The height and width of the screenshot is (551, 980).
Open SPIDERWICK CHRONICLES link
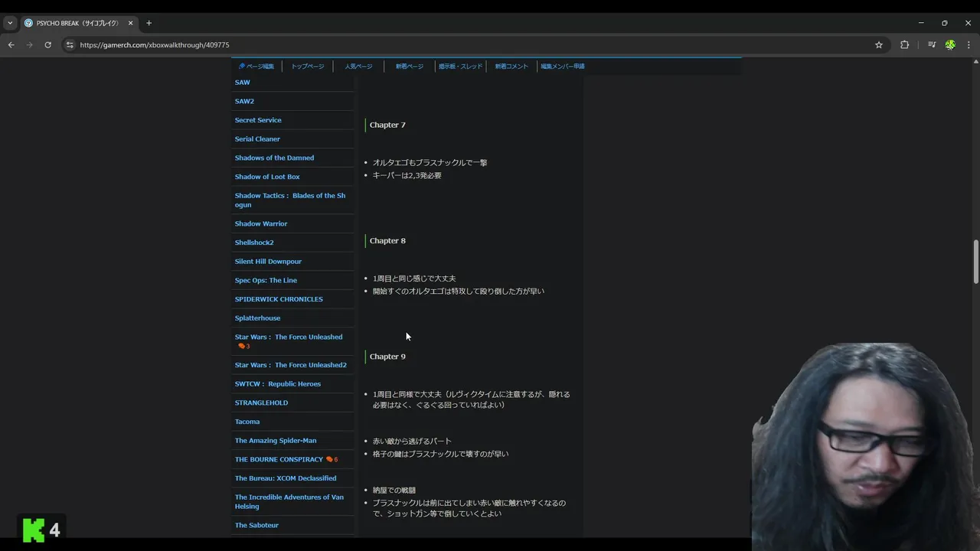click(279, 299)
